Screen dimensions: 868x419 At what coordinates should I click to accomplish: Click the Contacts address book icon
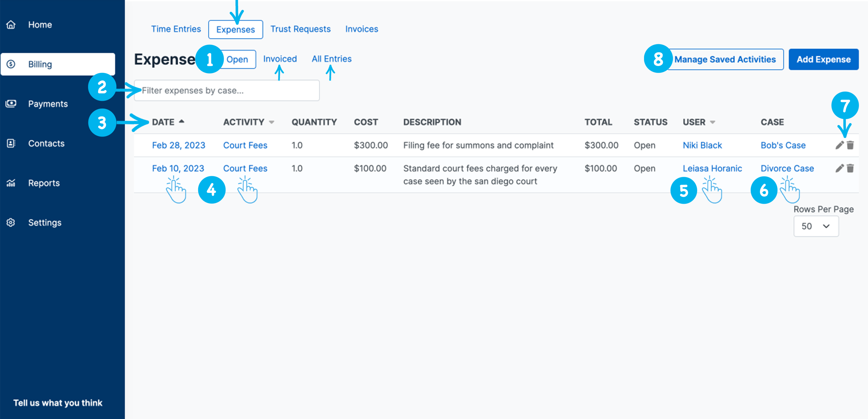click(11, 143)
